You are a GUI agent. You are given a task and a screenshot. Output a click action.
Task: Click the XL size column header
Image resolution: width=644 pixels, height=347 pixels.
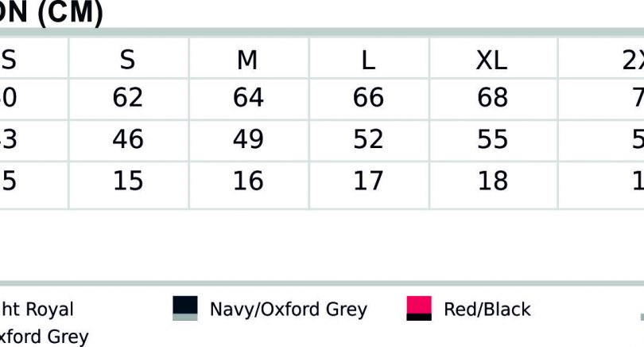[491, 60]
